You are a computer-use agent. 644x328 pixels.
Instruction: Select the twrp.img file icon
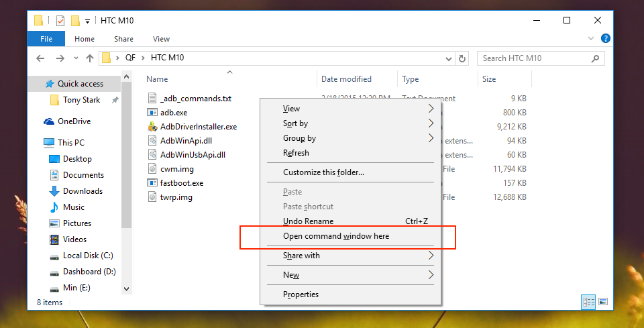(152, 197)
